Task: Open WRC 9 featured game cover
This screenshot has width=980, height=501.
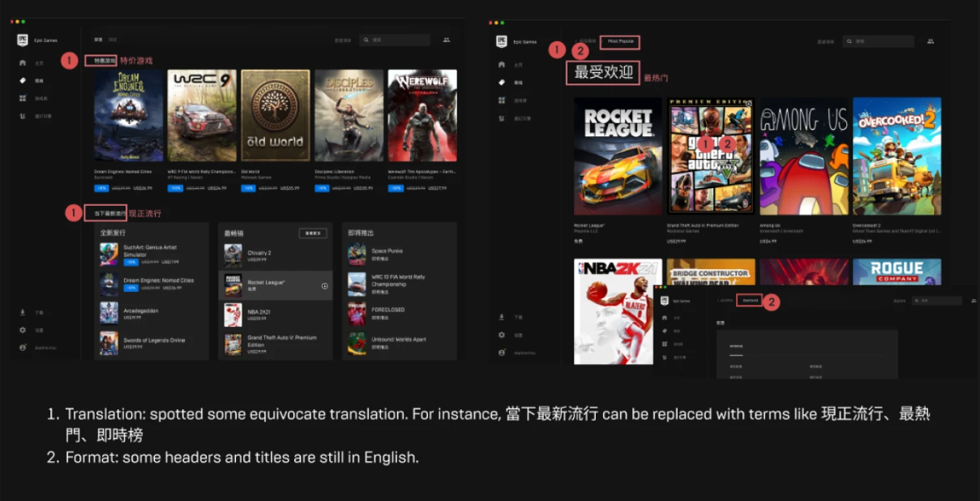Action: pos(202,115)
